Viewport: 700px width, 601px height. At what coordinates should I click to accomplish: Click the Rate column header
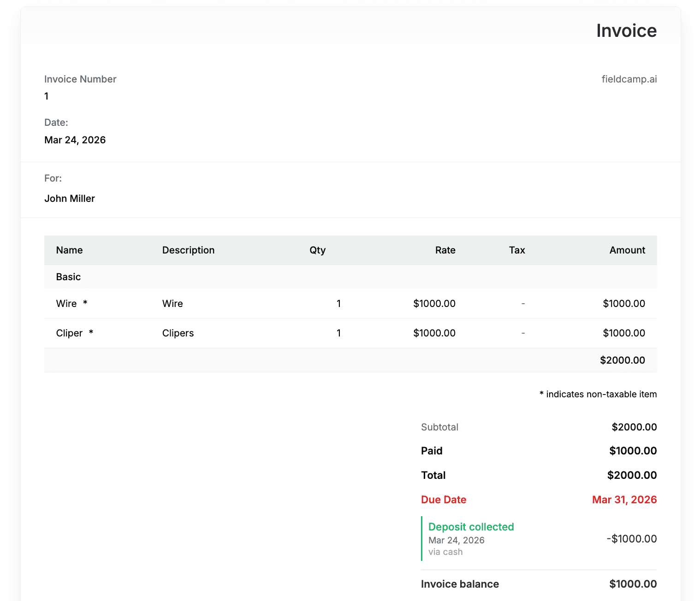(x=445, y=250)
